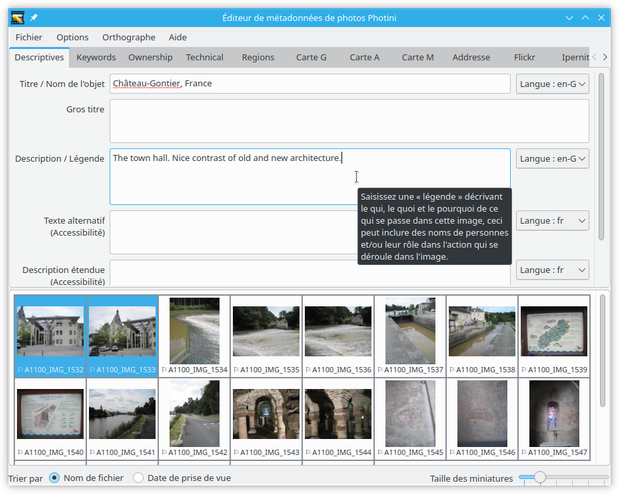This screenshot has height=494, width=619.
Task: Open the Options menu
Action: [x=72, y=37]
